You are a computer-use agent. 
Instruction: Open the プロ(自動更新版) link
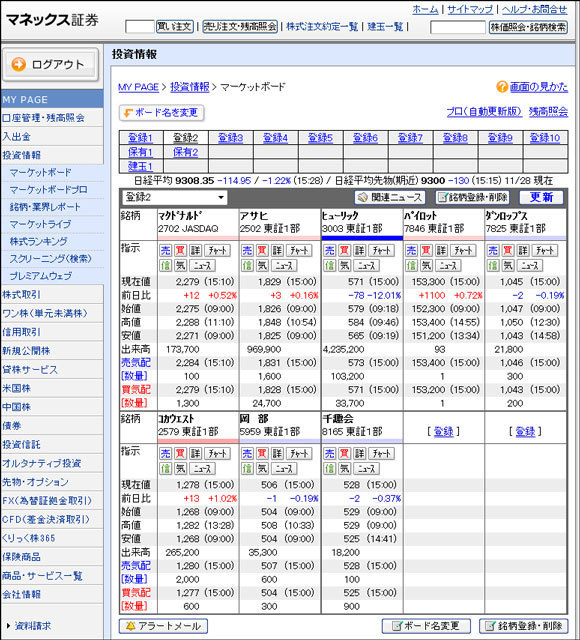pos(484,111)
